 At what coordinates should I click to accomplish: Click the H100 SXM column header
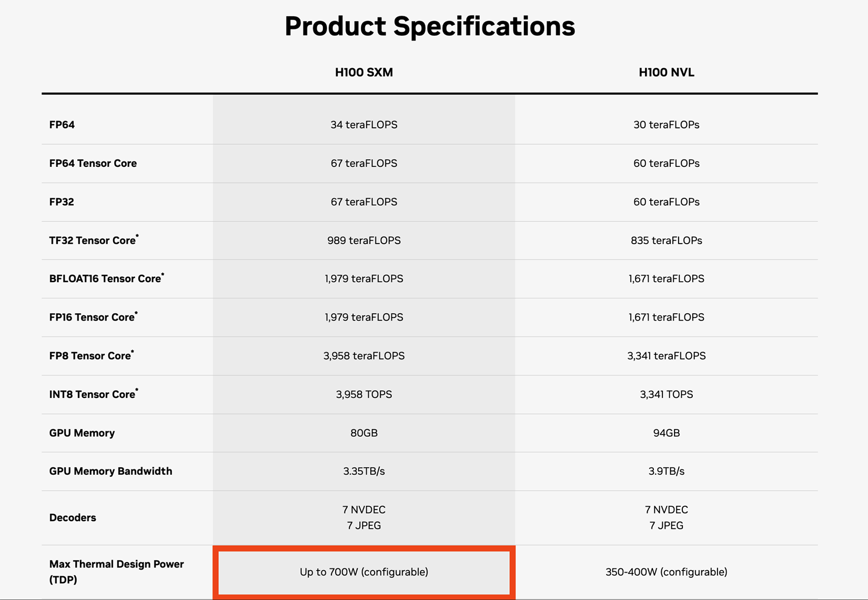click(364, 73)
